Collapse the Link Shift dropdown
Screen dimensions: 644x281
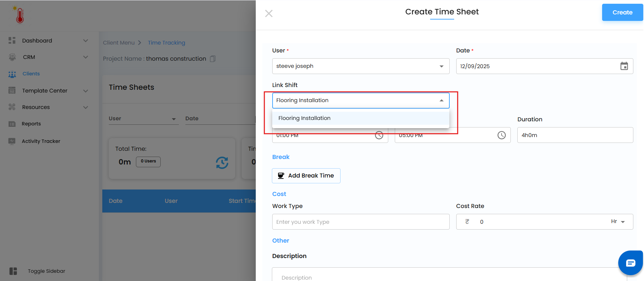(441, 100)
